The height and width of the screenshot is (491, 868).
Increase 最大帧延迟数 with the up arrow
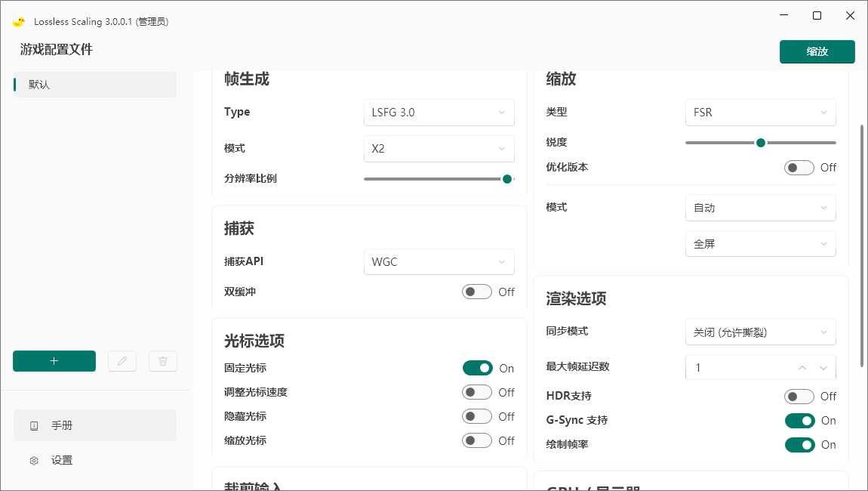click(x=802, y=367)
